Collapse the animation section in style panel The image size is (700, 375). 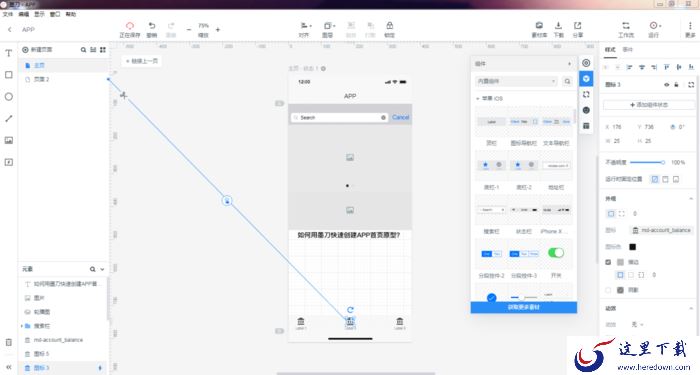coord(691,308)
